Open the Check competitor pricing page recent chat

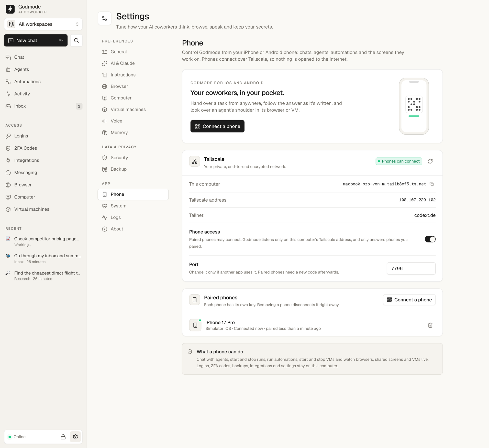(x=43, y=241)
